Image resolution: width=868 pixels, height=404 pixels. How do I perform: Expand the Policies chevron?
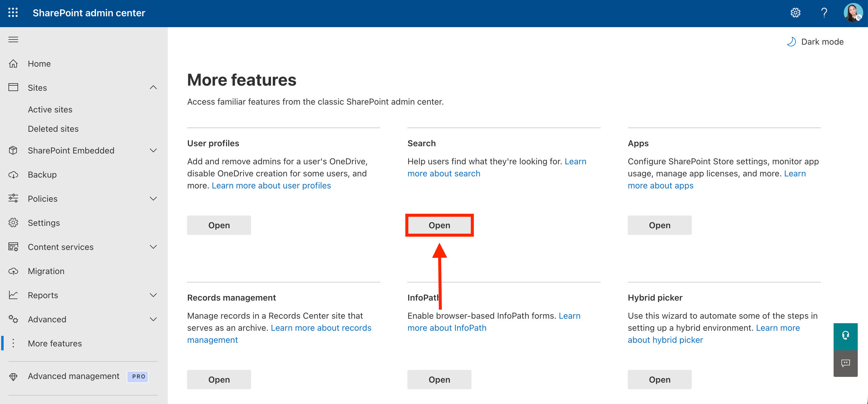click(153, 199)
